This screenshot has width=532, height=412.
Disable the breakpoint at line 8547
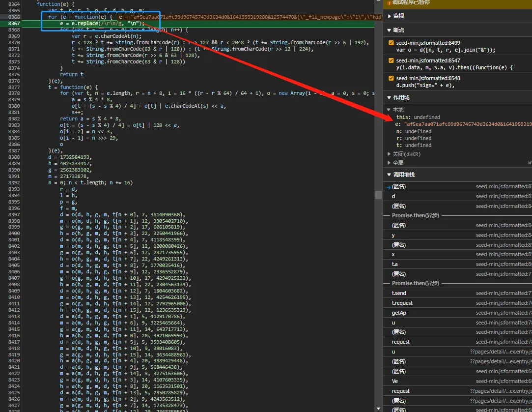pyautogui.click(x=391, y=61)
